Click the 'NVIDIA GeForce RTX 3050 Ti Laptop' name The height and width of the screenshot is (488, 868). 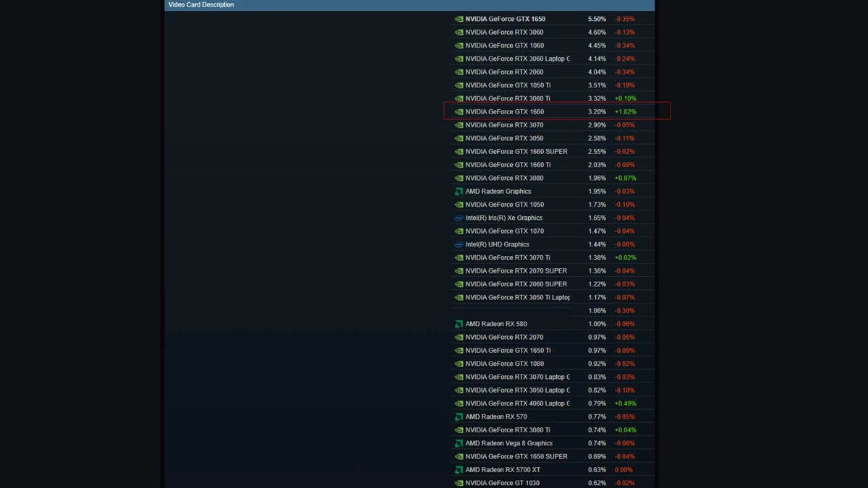point(518,297)
